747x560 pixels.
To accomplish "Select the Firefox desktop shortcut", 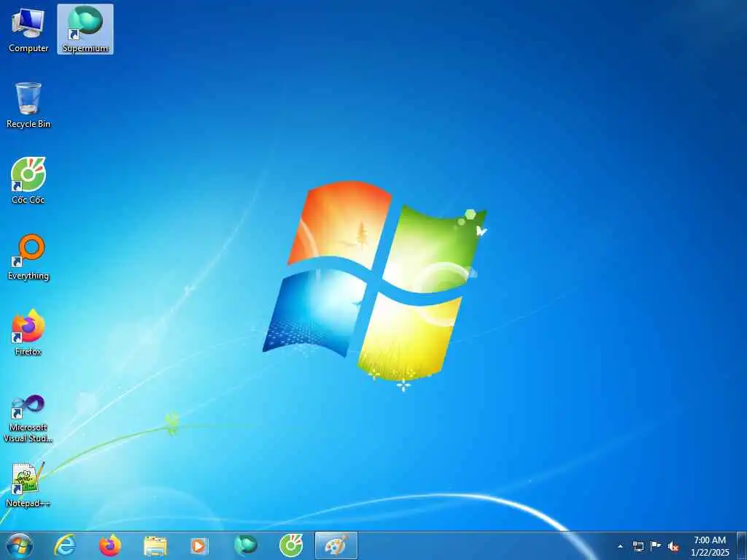I will pos(28,332).
